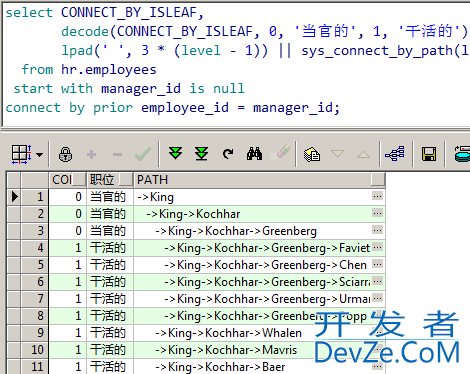Expand the grid mode dropdown arrow

(40, 155)
